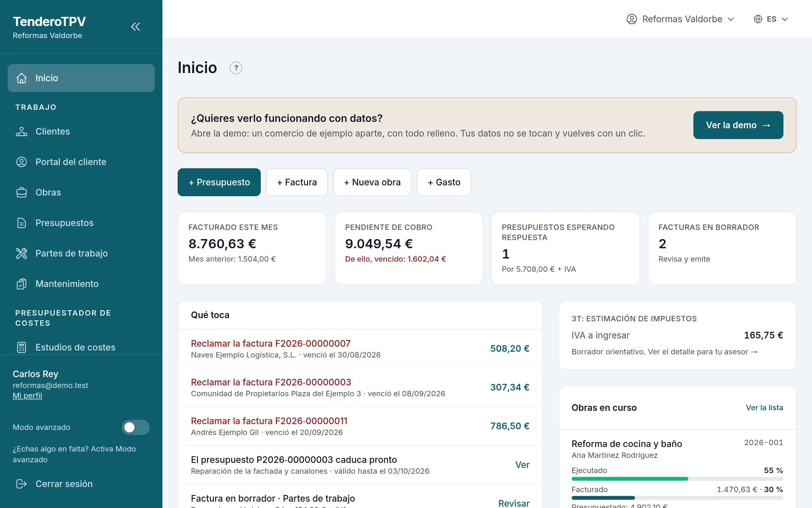Click the + Nueva obra button
This screenshot has height=508, width=812.
coord(372,182)
